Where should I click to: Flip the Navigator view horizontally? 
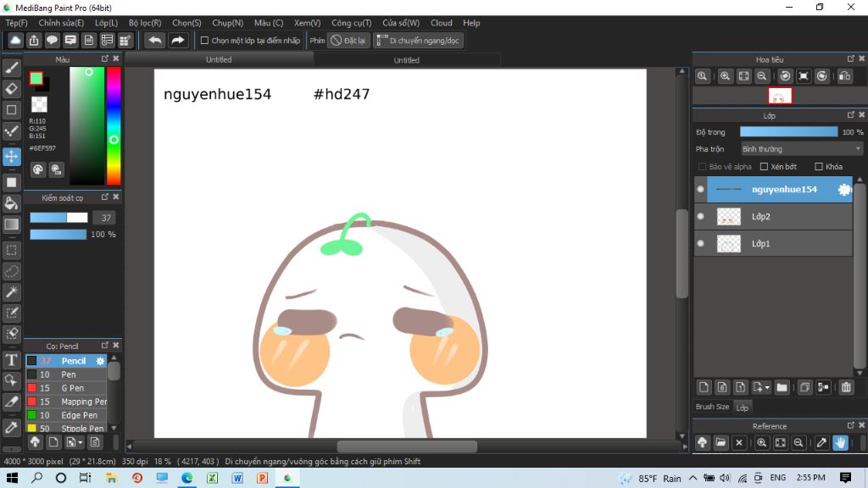coord(844,76)
